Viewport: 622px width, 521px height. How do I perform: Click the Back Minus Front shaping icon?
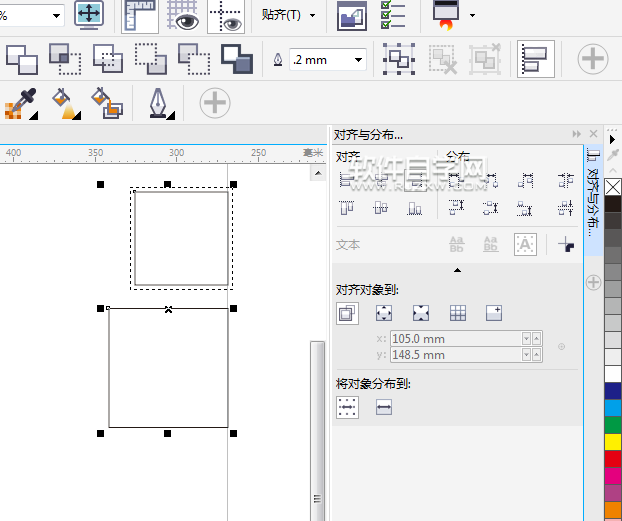tap(237, 60)
